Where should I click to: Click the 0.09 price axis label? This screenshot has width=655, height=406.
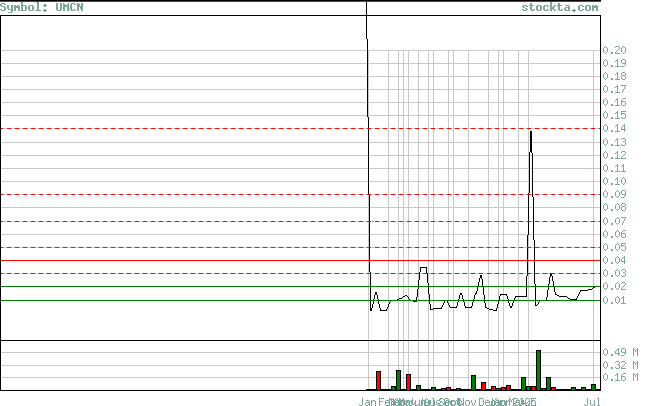click(x=614, y=194)
